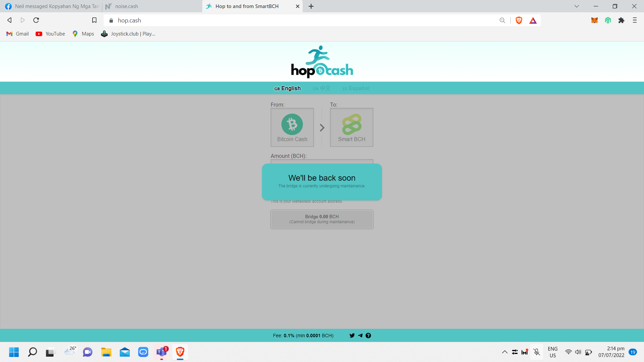Switch the ENG US input language
Viewport: 644px width, 362px height.
(x=553, y=352)
